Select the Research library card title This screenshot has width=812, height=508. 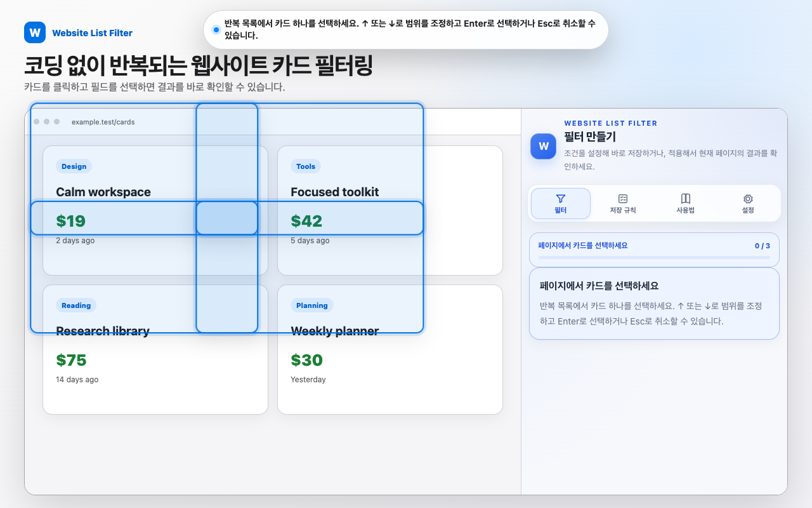pos(103,331)
